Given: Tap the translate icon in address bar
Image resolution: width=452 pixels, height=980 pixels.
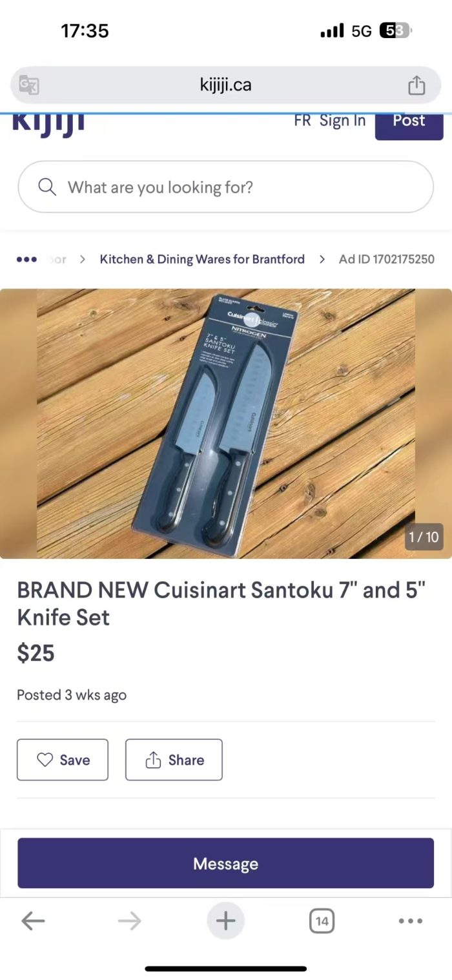Looking at the screenshot, I should pos(29,85).
